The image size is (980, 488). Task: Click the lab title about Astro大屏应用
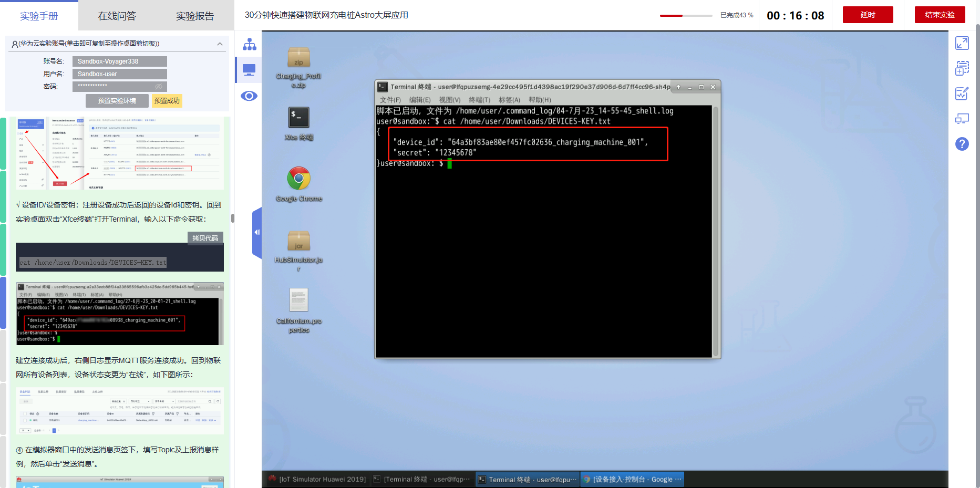(x=326, y=15)
